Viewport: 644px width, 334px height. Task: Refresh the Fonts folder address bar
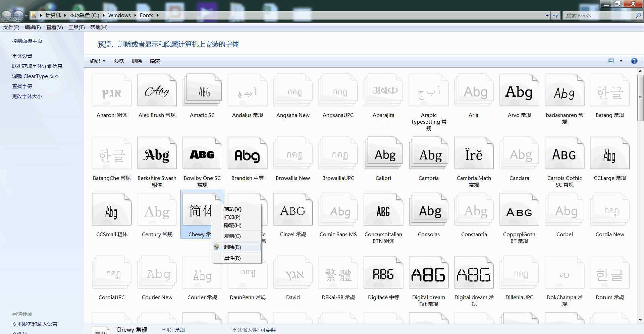tap(555, 15)
